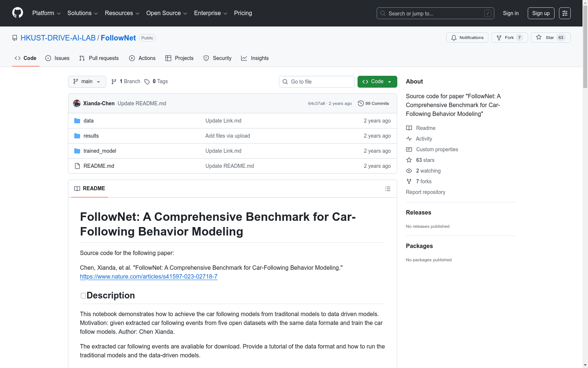Viewport: 588px width, 368px height.
Task: Switch to the Issues tab
Action: point(57,58)
